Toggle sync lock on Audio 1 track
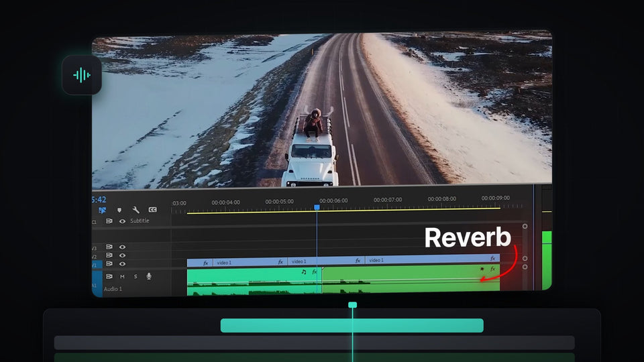Screen dimensions: 644x362 [x=109, y=276]
